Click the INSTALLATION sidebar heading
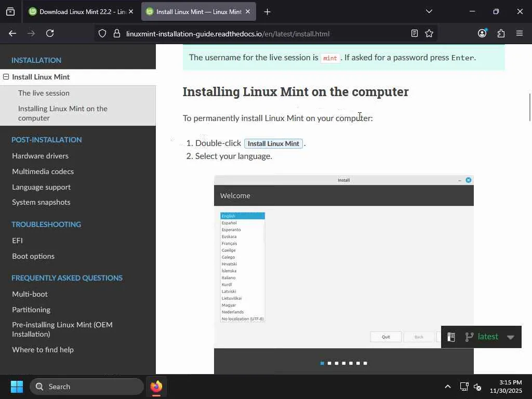Viewport: 532px width, 399px height. [x=36, y=60]
